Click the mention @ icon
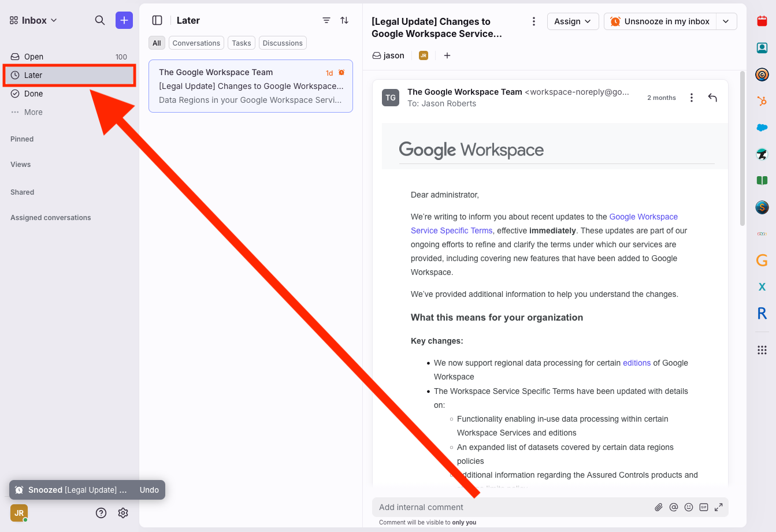776x532 pixels. pyautogui.click(x=673, y=507)
